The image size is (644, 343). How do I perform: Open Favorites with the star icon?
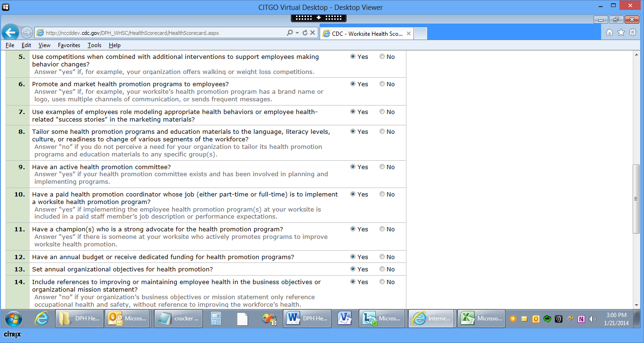(621, 33)
